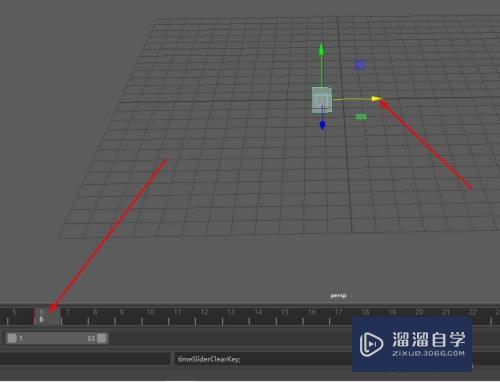Jump to frame 18 on the time slider
500x382 pixels.
click(365, 312)
